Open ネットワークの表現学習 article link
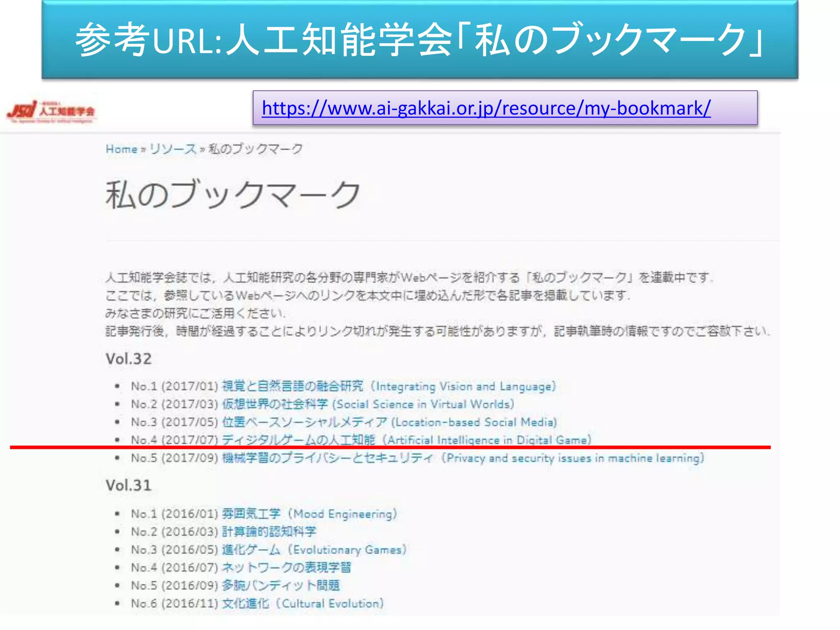This screenshot has height=630, width=840. [287, 568]
